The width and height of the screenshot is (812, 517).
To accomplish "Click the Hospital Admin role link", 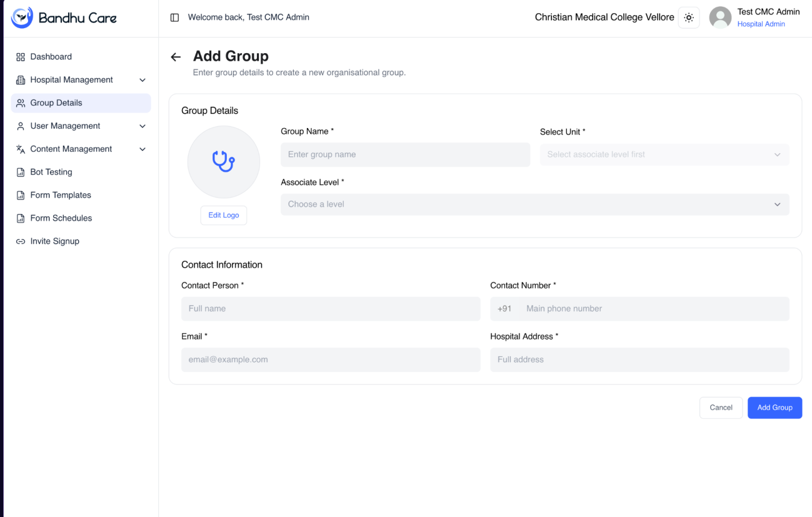I will (761, 24).
